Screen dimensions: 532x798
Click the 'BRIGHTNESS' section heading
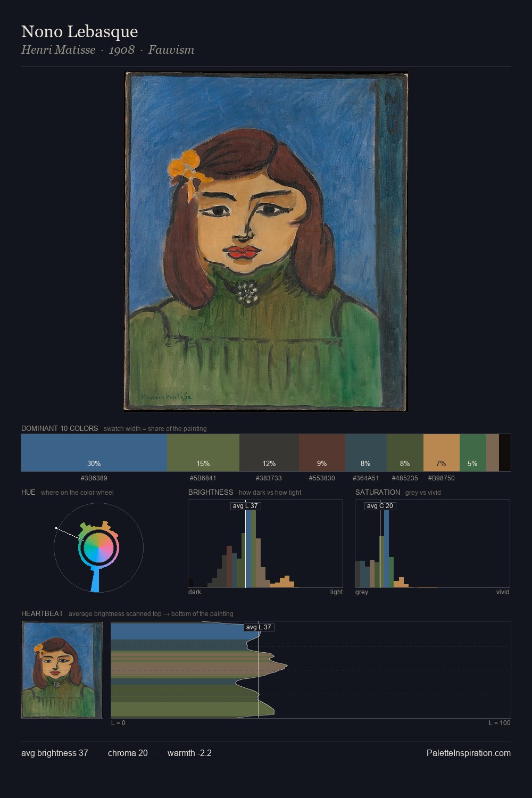click(211, 492)
